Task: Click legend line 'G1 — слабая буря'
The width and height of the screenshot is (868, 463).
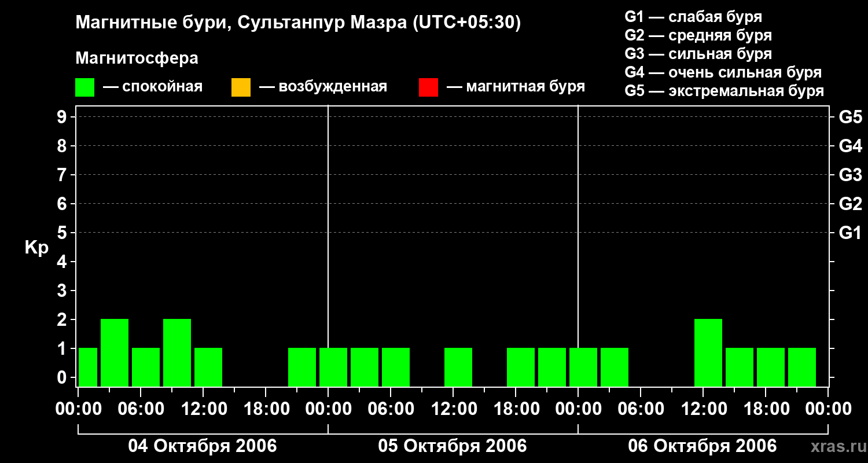Action: point(693,17)
